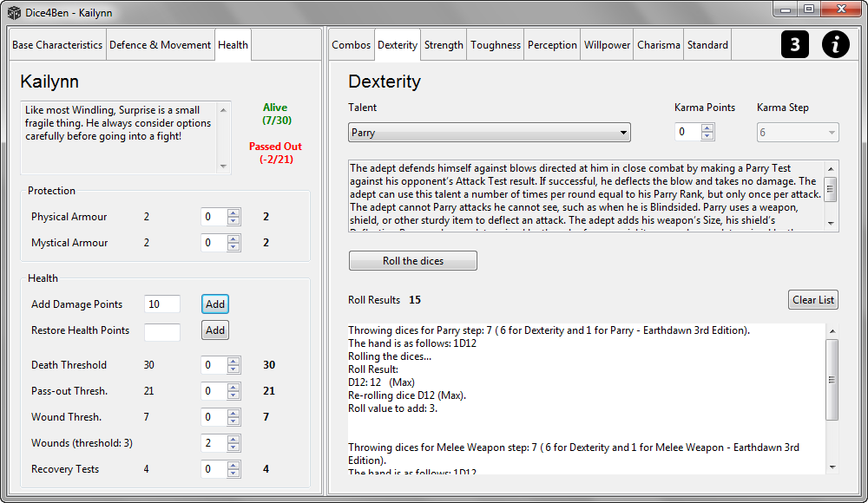Decrease Recovery Tests modifier
The width and height of the screenshot is (868, 503).
click(x=233, y=473)
